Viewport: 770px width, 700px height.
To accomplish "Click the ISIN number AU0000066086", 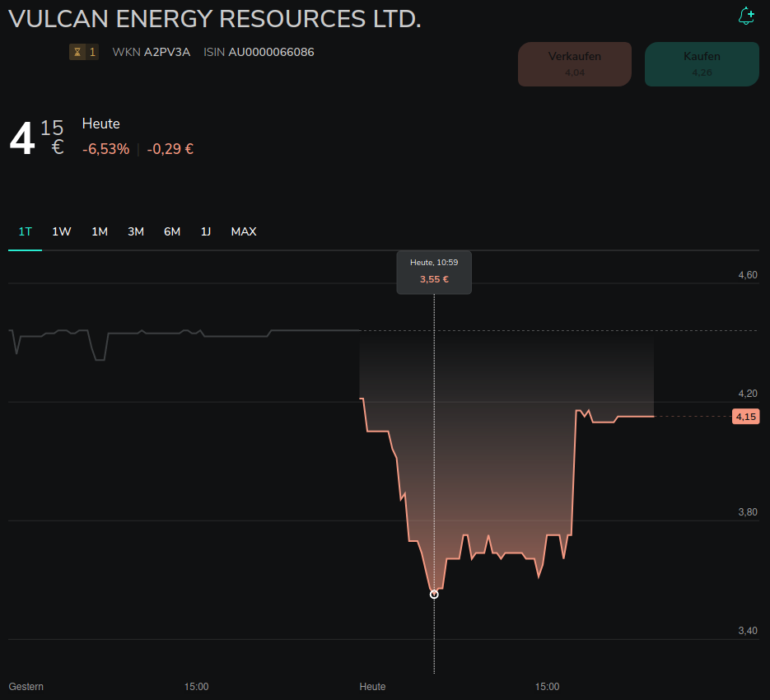I will [x=271, y=52].
